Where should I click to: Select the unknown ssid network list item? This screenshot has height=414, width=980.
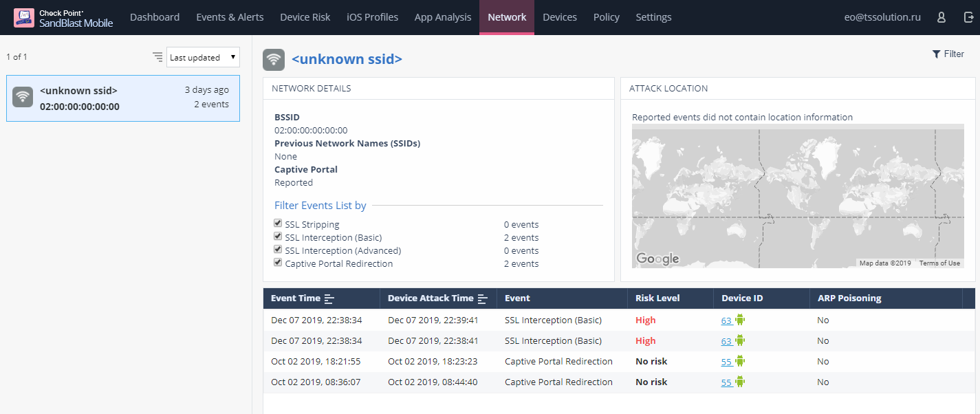point(123,98)
